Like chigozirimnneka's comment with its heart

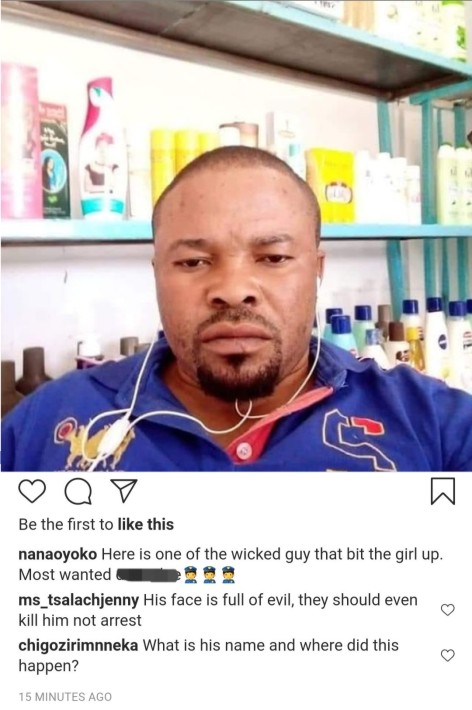coord(448,655)
